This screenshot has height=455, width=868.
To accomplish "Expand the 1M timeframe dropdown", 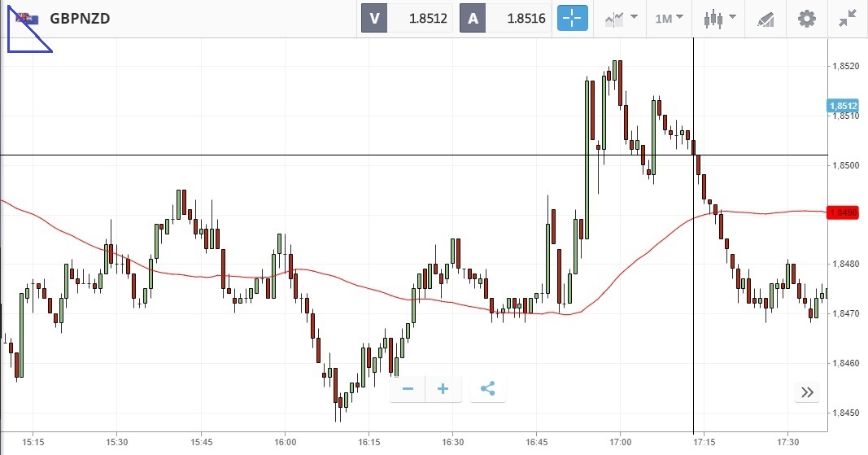I will (x=669, y=18).
